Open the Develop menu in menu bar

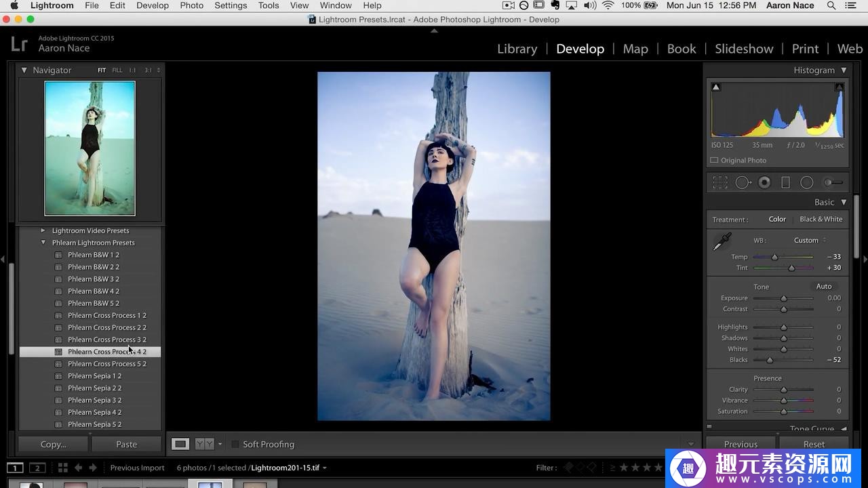(152, 5)
